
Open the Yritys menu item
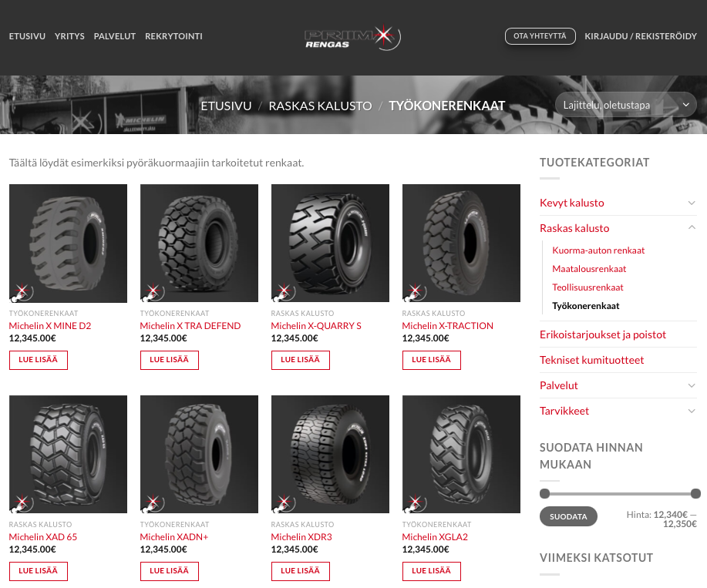(69, 36)
